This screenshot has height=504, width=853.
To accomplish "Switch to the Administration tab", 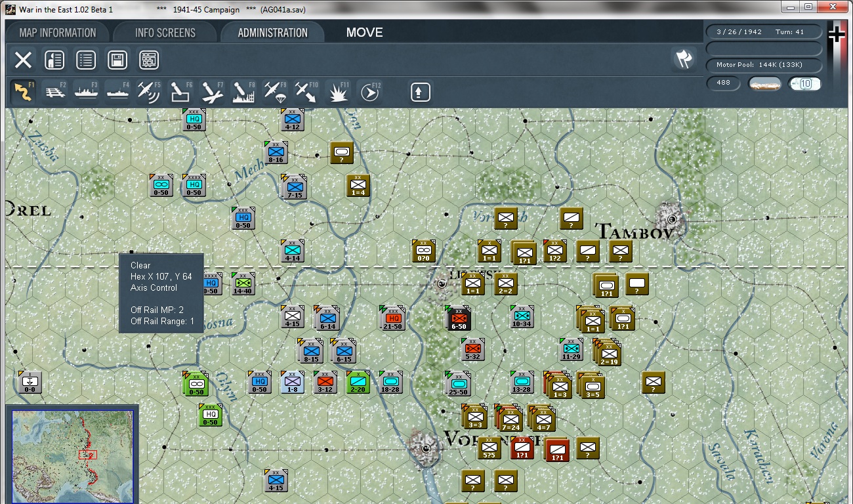I will coord(273,33).
